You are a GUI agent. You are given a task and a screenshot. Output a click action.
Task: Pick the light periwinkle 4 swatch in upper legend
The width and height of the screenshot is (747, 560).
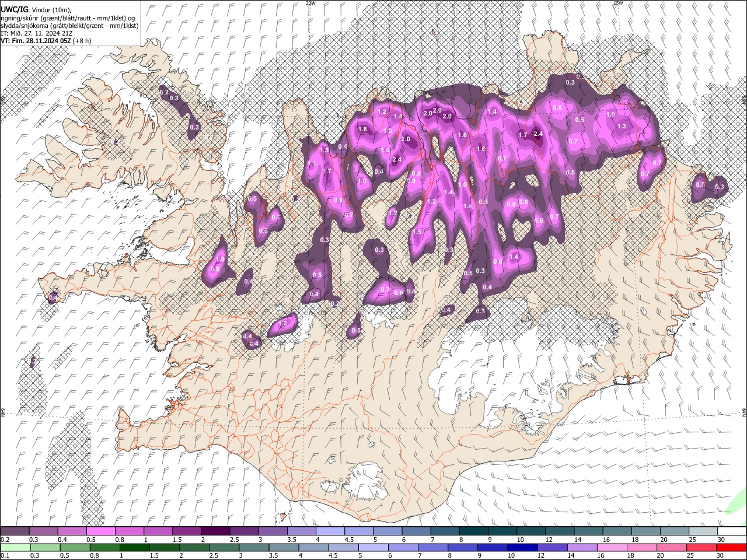(x=331, y=531)
